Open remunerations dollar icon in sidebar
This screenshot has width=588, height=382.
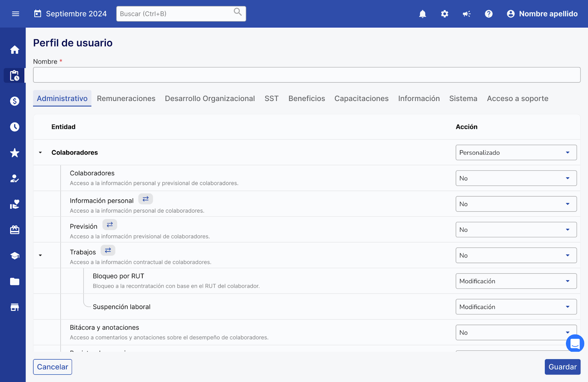pyautogui.click(x=15, y=101)
